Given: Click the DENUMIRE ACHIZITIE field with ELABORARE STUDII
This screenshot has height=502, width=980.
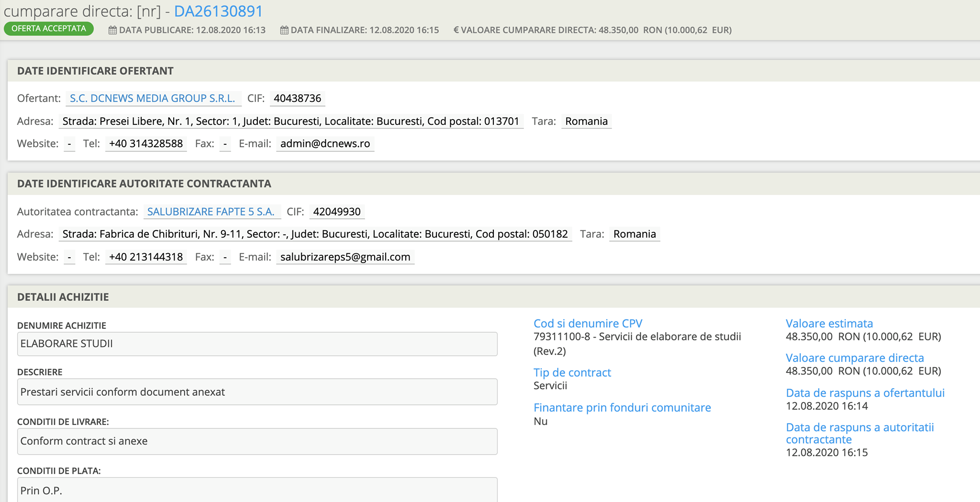Looking at the screenshot, I should coord(257,344).
